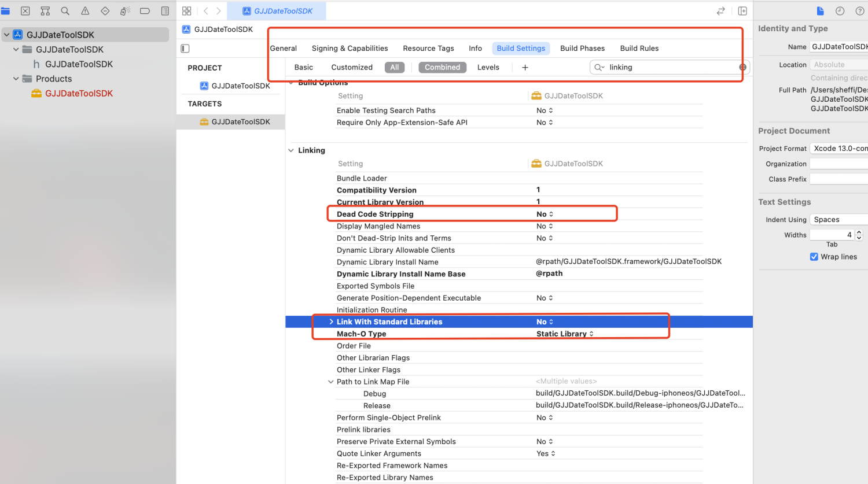Show the Quick Help inspector
The width and height of the screenshot is (868, 484).
(860, 11)
